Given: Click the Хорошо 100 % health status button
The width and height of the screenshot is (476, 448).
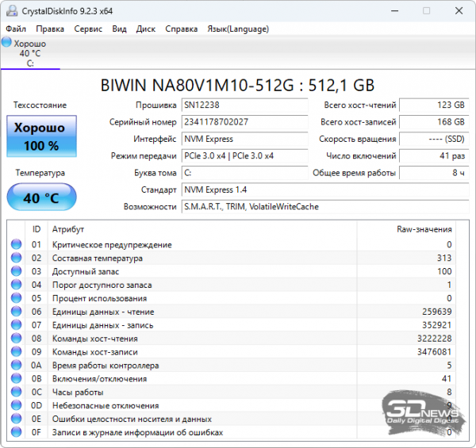Looking at the screenshot, I should tap(42, 136).
